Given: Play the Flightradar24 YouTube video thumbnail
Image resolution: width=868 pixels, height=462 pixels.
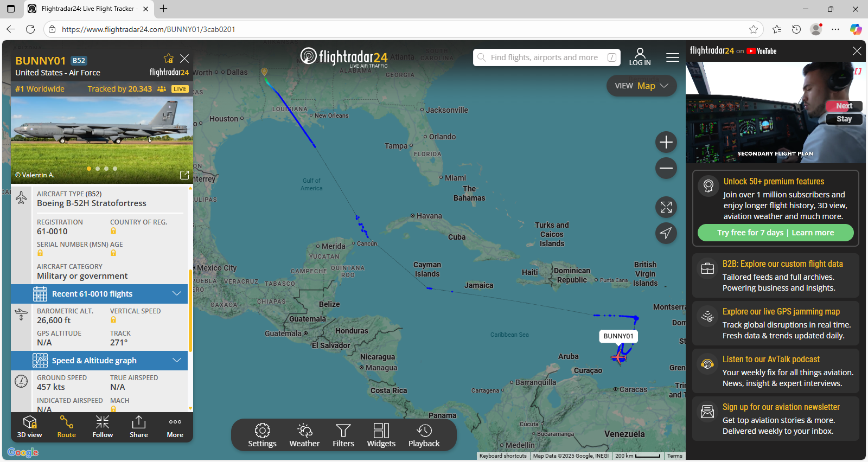Looking at the screenshot, I should (776, 112).
